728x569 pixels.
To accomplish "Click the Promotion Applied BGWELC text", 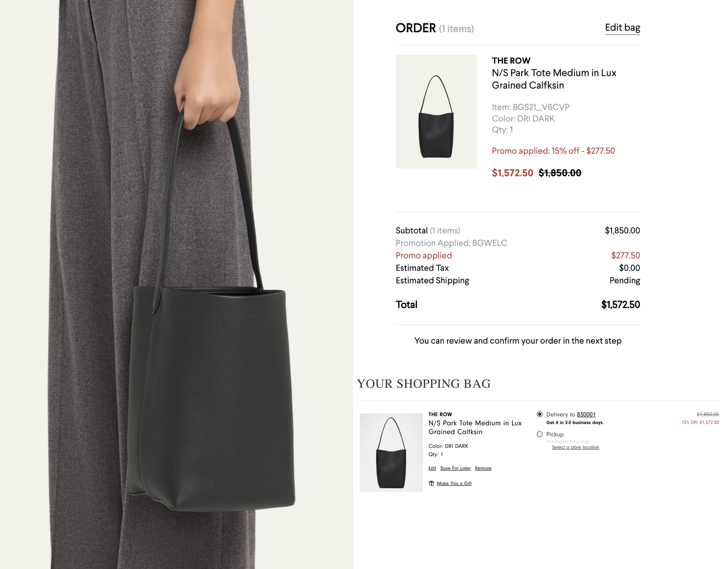I will (451, 243).
